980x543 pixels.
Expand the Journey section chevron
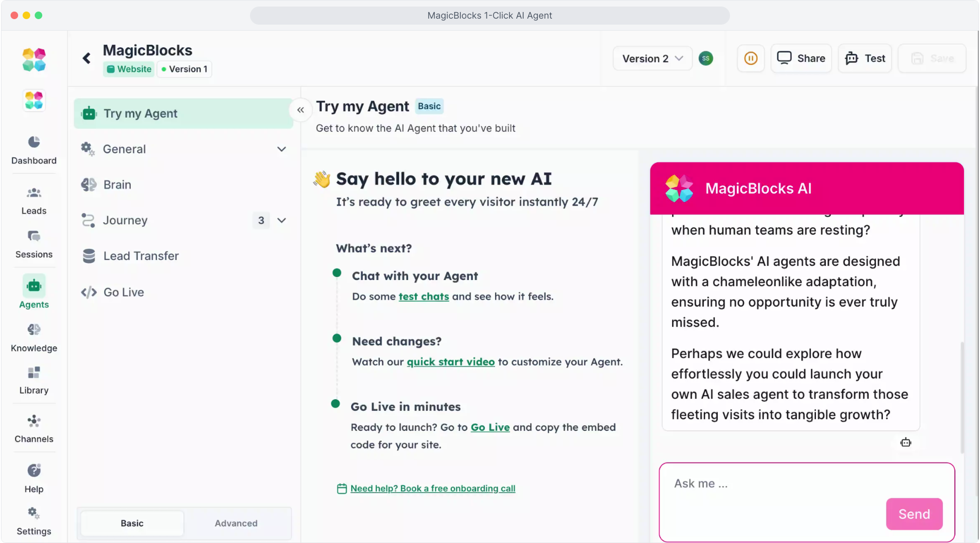click(x=282, y=220)
